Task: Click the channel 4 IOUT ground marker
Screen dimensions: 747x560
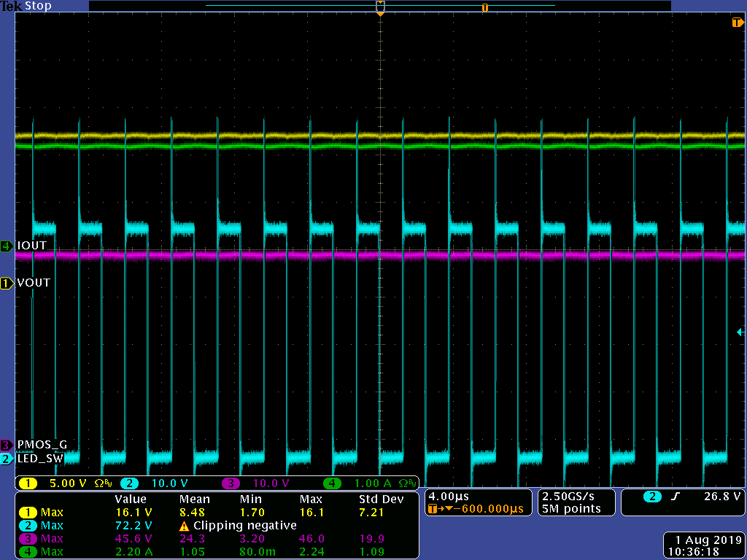Action: [7, 246]
